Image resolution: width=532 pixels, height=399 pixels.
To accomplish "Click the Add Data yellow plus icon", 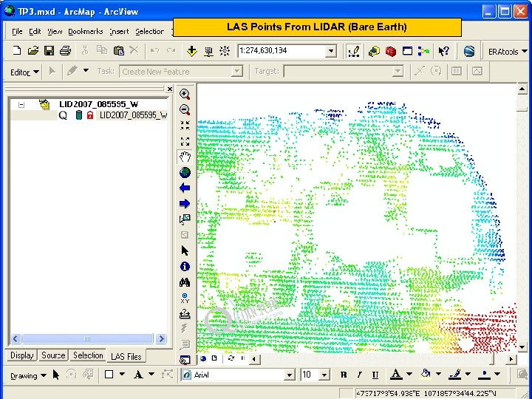I will coord(191,51).
